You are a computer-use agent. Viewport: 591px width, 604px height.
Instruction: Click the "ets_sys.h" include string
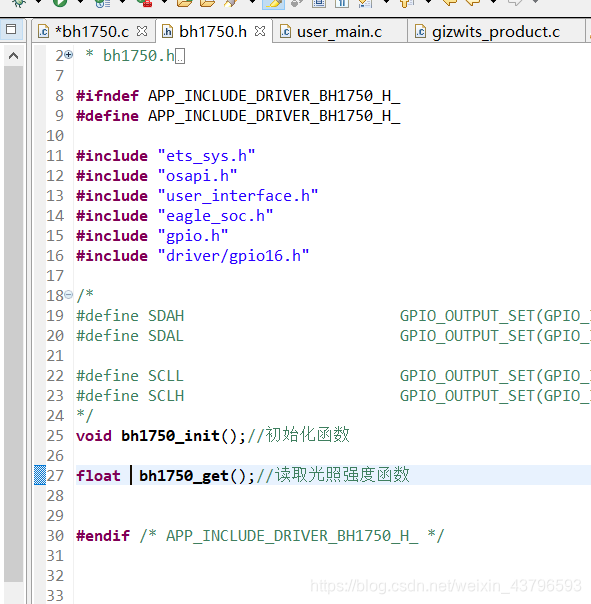[x=207, y=156]
